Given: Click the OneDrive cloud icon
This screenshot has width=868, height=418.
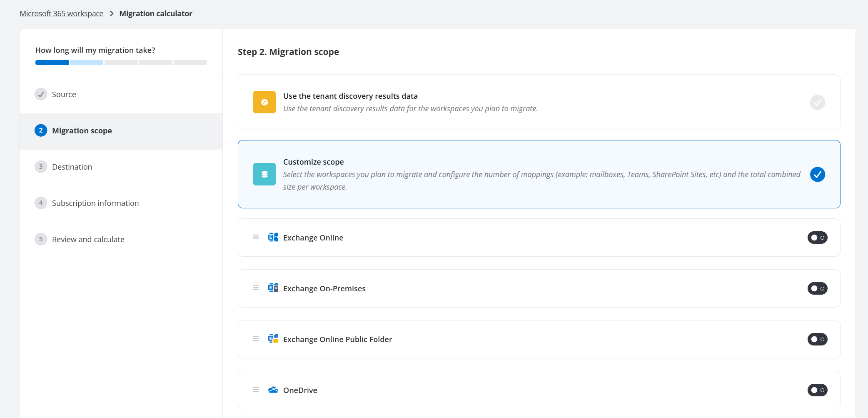Looking at the screenshot, I should (273, 390).
